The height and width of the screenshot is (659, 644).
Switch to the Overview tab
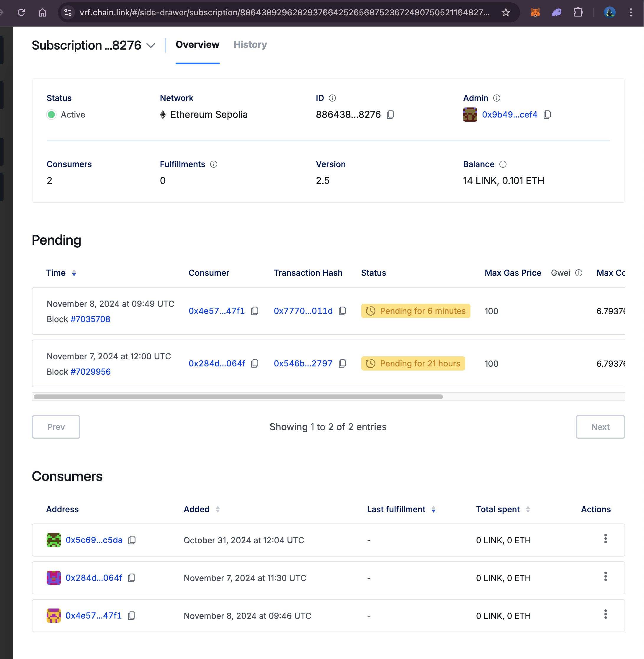(197, 45)
